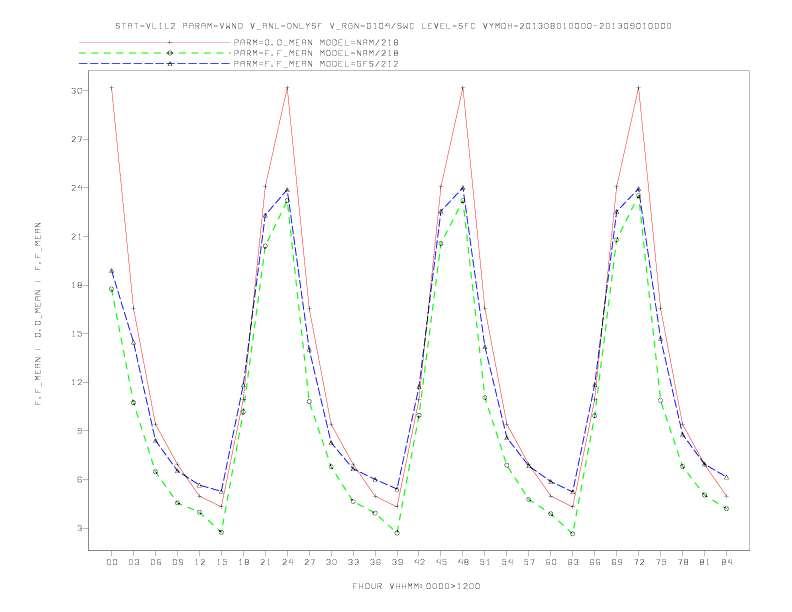This screenshot has width=792, height=612.
Task: Click the red line's peak marker at hour 72
Action: pyautogui.click(x=638, y=88)
